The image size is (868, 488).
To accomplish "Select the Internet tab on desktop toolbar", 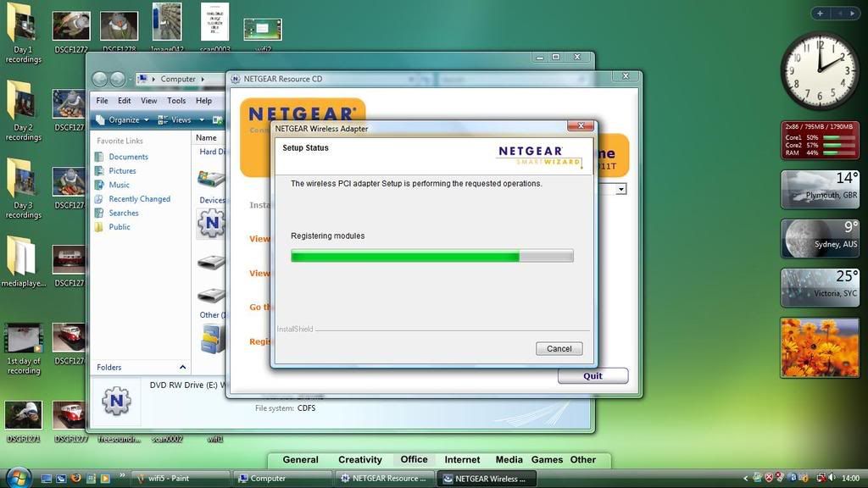I will [x=462, y=460].
